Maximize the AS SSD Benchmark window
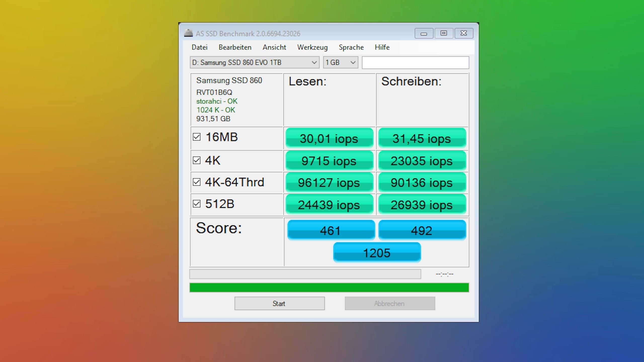Screen dimensions: 644x362 [x=444, y=33]
